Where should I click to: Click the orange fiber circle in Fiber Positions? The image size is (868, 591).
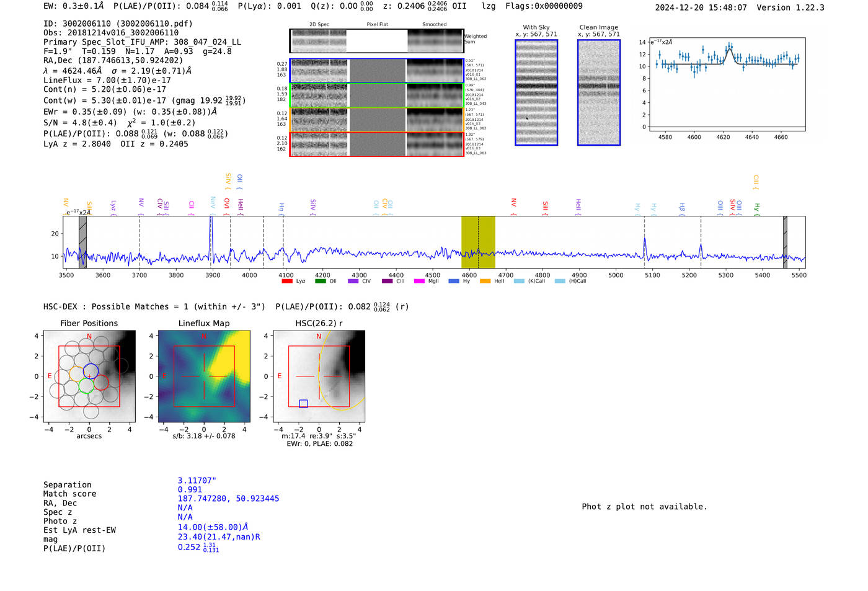pyautogui.click(x=77, y=373)
